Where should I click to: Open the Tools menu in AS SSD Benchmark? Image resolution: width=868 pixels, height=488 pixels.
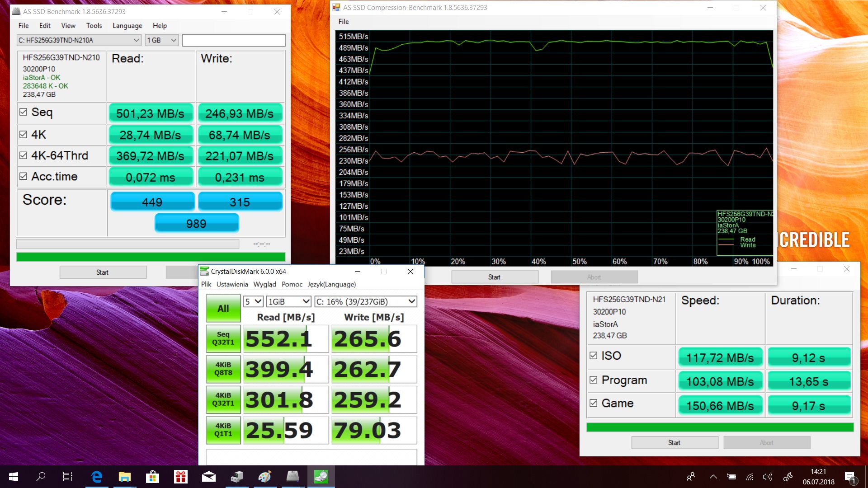coord(94,26)
